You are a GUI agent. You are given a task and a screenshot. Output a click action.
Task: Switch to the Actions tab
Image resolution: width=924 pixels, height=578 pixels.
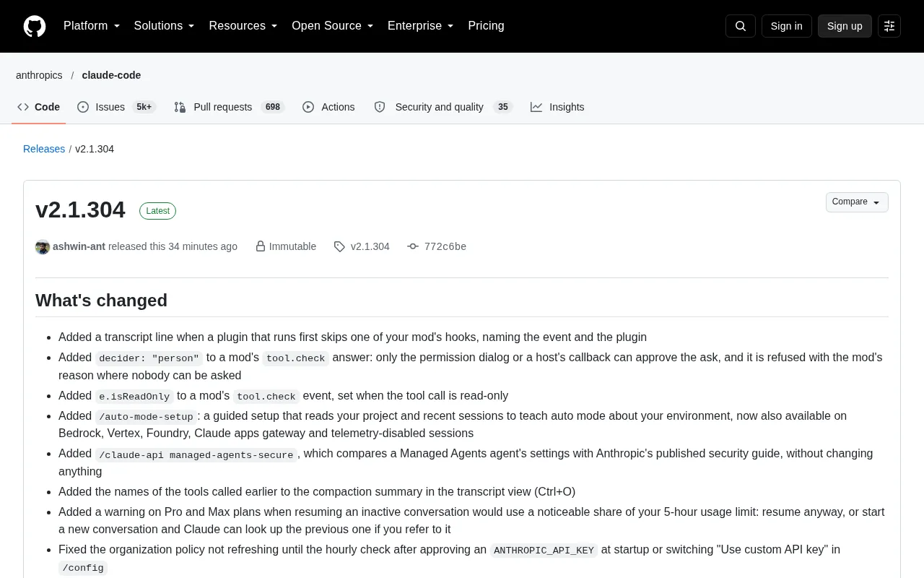[x=328, y=107]
